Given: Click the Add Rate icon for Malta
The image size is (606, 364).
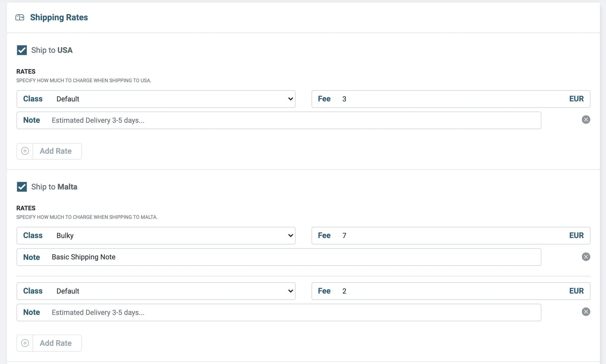Looking at the screenshot, I should click(x=25, y=343).
